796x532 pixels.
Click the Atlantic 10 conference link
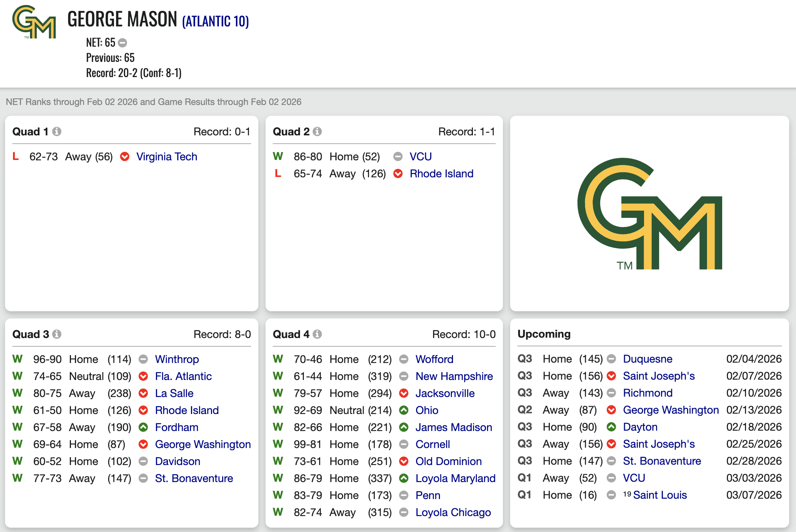[215, 22]
